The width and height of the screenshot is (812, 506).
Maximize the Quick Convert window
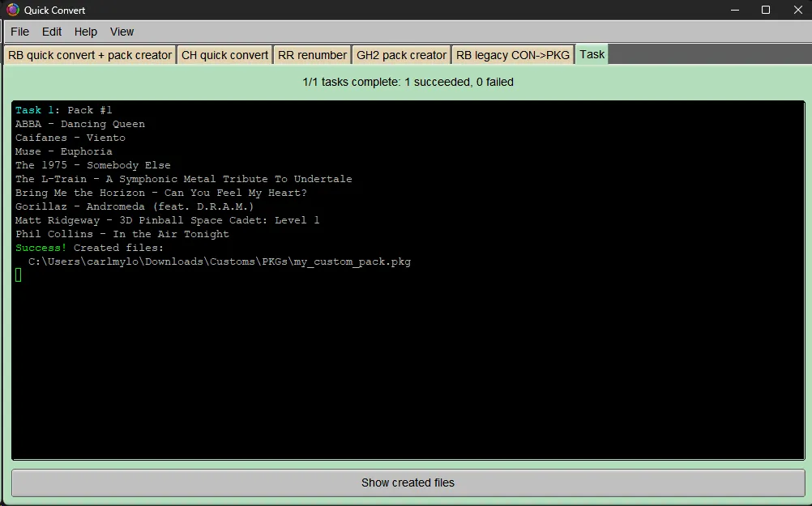(x=764, y=10)
